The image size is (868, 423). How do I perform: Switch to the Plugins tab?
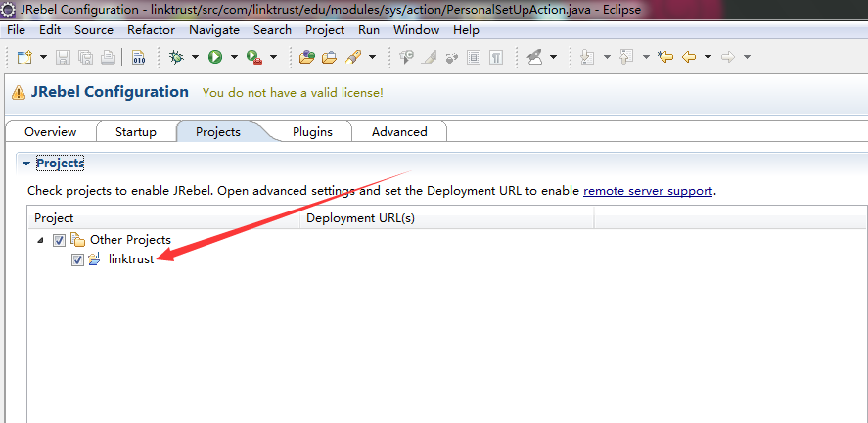312,132
